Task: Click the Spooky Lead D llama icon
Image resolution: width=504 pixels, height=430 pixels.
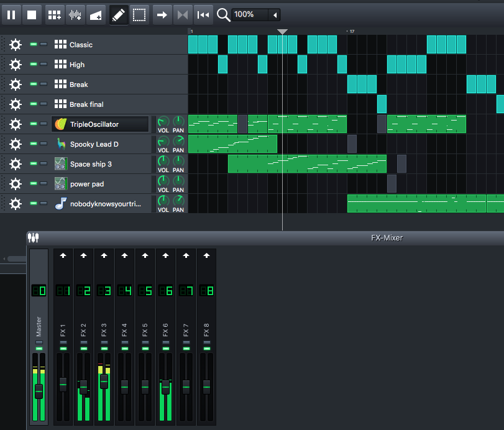Action: click(x=60, y=144)
